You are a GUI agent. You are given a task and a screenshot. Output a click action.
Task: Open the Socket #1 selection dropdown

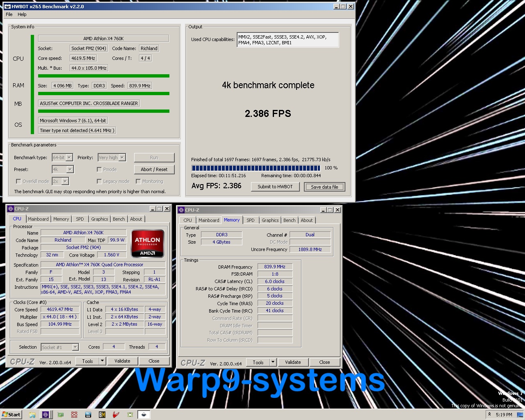60,347
